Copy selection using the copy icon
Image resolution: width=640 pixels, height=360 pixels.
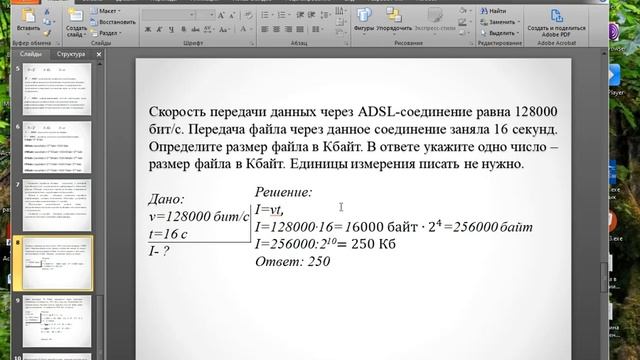pos(47,22)
